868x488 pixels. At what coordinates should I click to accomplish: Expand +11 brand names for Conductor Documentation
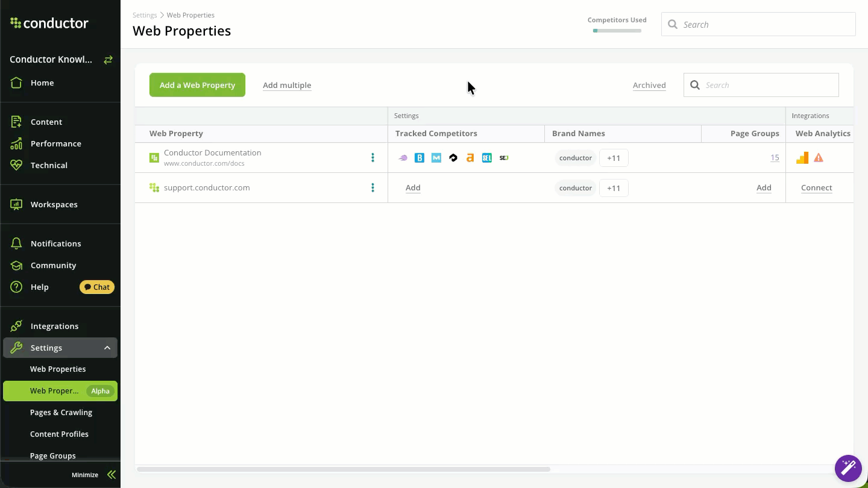tap(614, 158)
